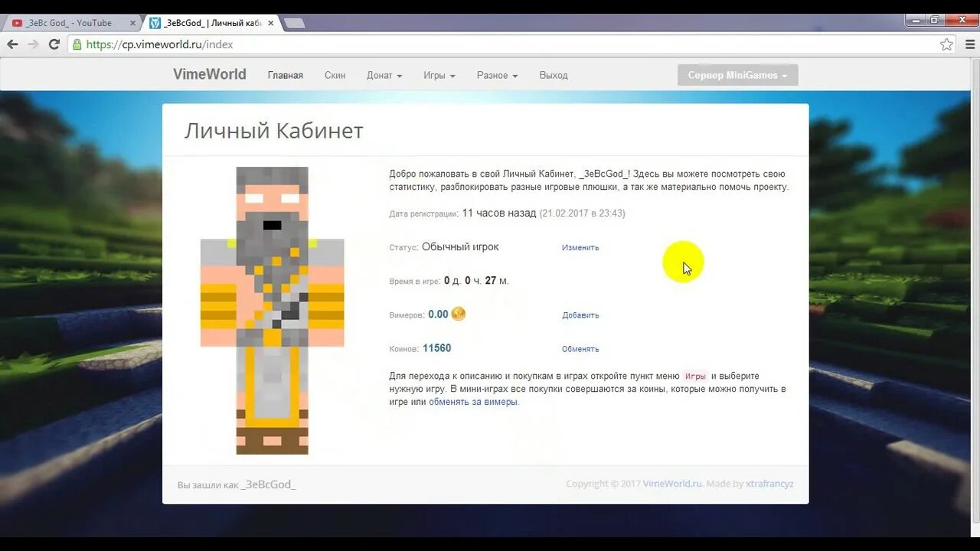
Task: View site info via the green padlock
Action: [x=77, y=44]
